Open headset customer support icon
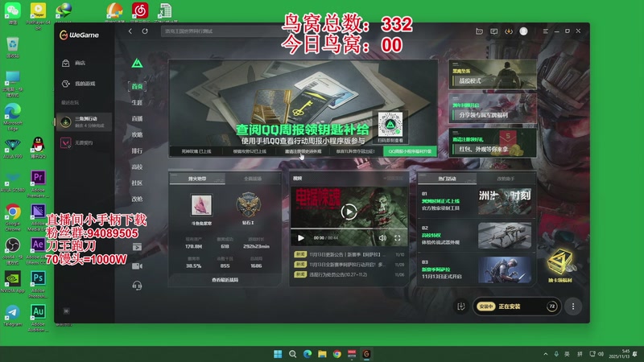This screenshot has height=362, width=644. 137,286
